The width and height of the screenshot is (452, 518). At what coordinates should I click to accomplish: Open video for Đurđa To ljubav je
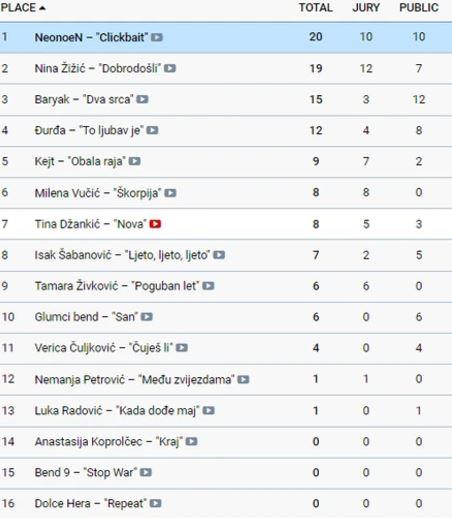point(152,130)
